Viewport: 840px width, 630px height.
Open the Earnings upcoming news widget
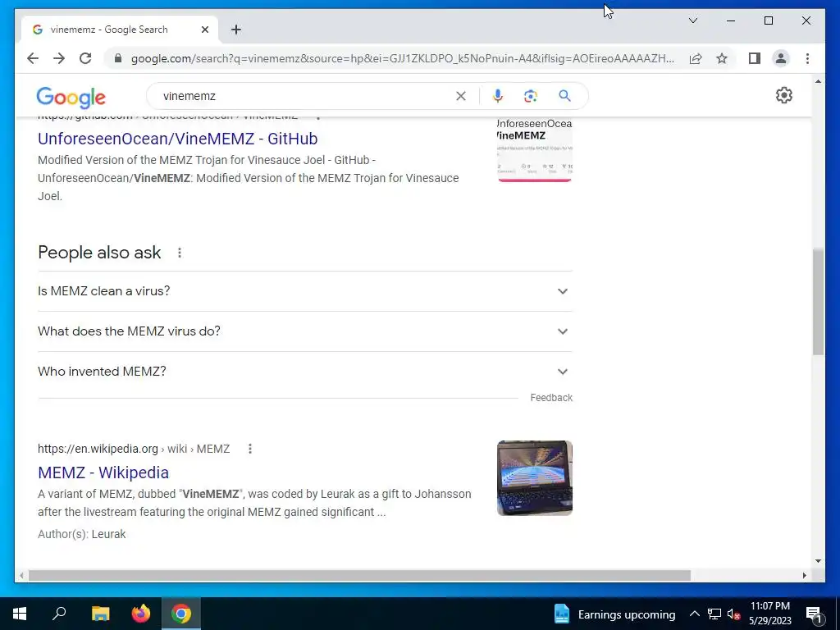pos(614,614)
